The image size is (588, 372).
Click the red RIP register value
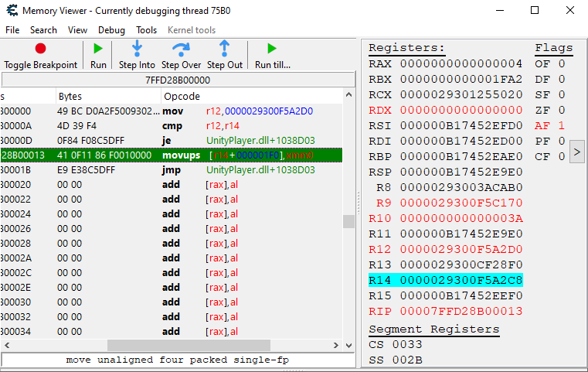pos(461,311)
